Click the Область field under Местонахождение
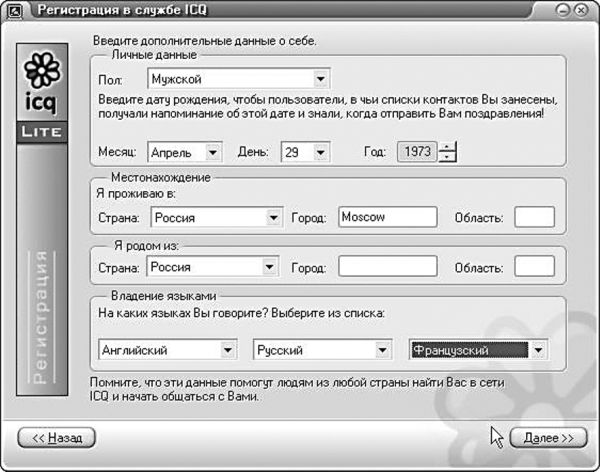The image size is (600, 472). (534, 217)
